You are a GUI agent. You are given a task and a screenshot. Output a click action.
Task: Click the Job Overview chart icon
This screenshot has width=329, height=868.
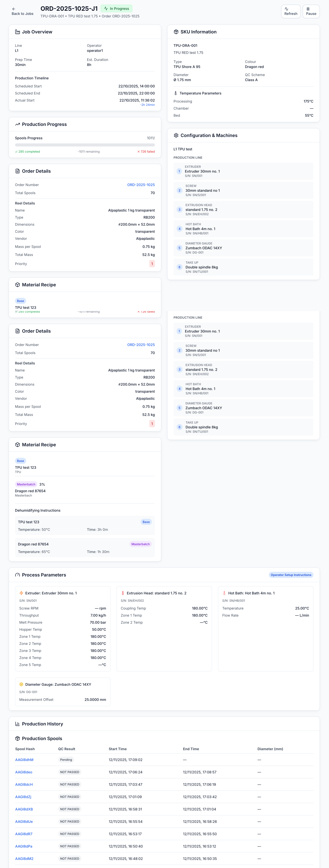pos(18,32)
